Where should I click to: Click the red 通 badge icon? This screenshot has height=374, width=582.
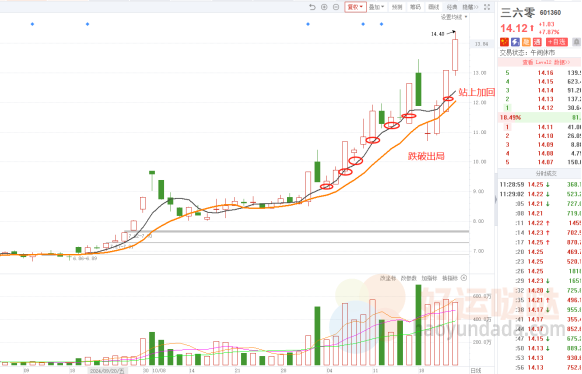tap(537, 42)
